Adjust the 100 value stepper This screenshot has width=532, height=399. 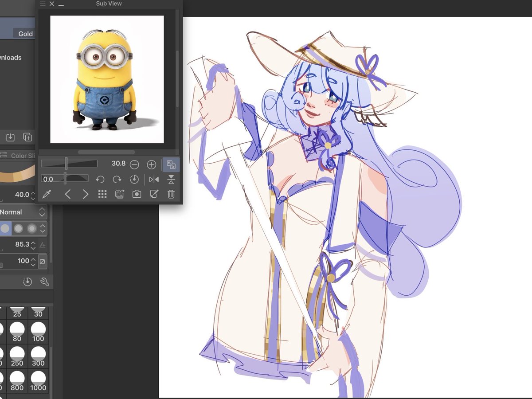33,261
